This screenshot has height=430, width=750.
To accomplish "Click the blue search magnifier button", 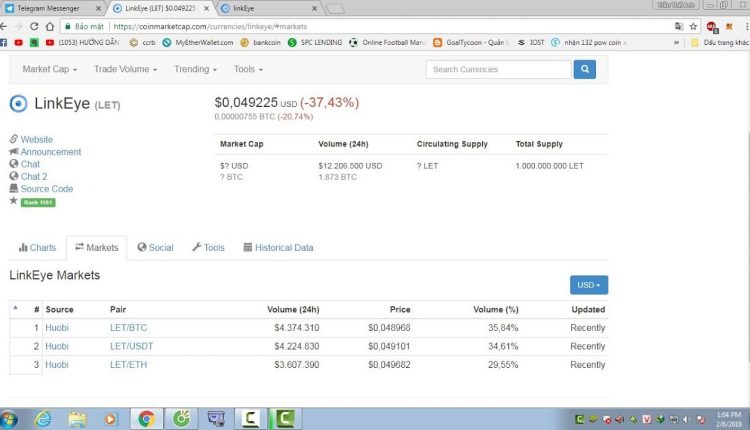I will point(585,69).
